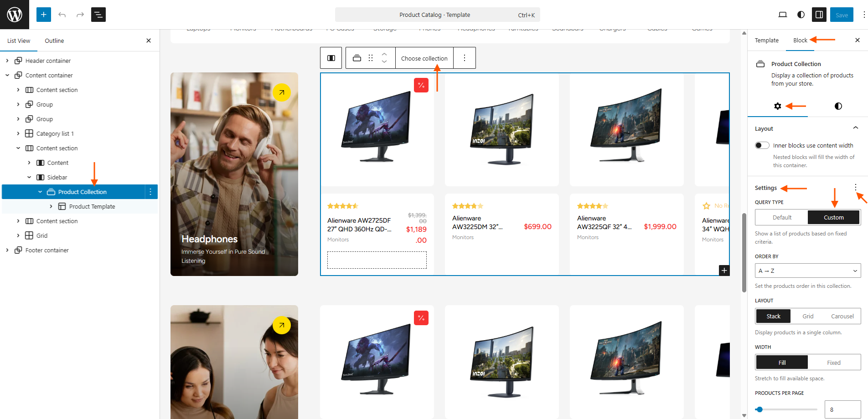Close the block settings sidebar
The width and height of the screenshot is (868, 419).
coord(858,40)
